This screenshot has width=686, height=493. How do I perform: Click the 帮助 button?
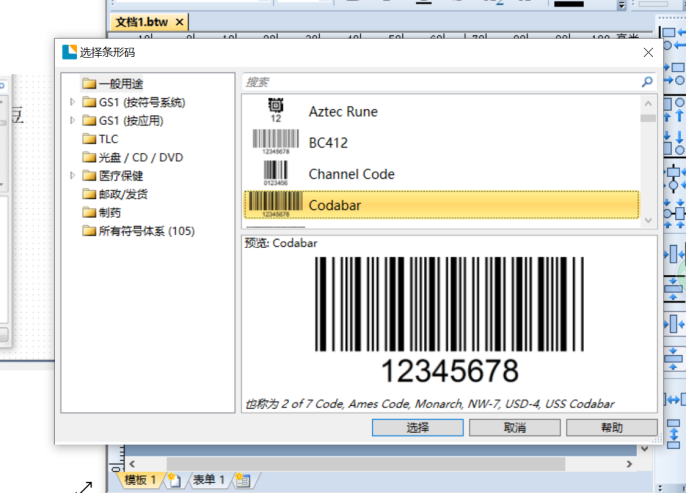pyautogui.click(x=612, y=427)
